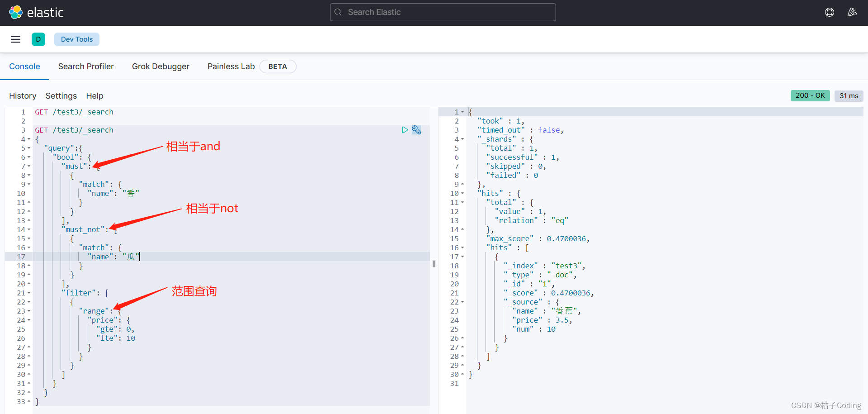Run the request with the play icon
868x414 pixels.
click(x=405, y=130)
